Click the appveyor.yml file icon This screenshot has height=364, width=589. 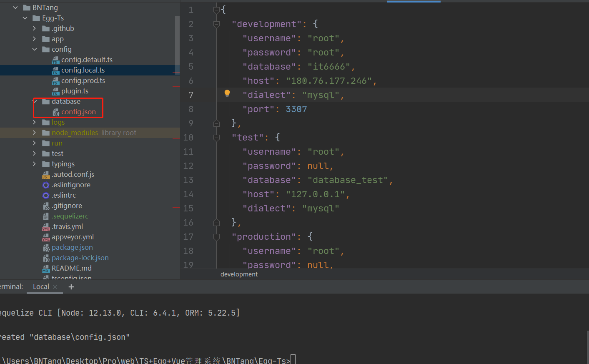pos(46,237)
